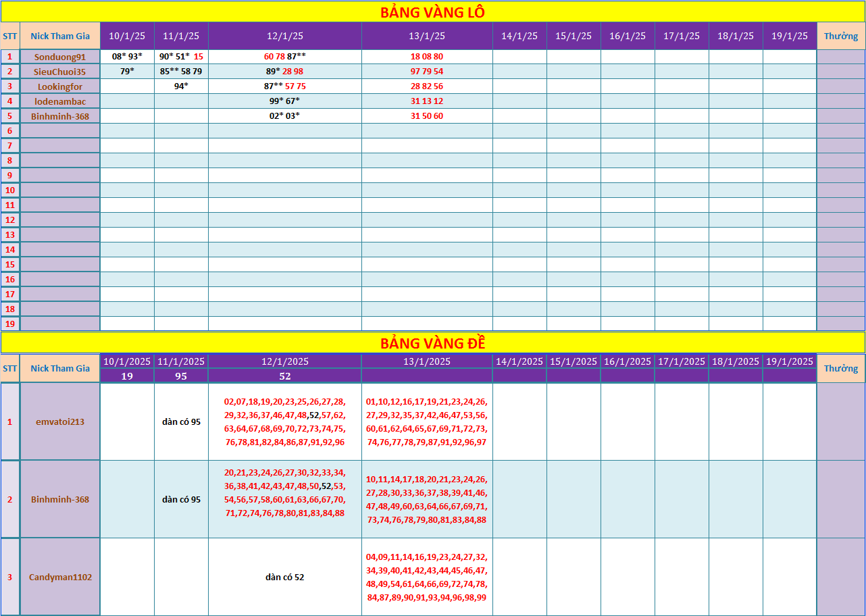Select the Lookingfor nickname cell
This screenshot has width=866, height=616.
[x=60, y=86]
